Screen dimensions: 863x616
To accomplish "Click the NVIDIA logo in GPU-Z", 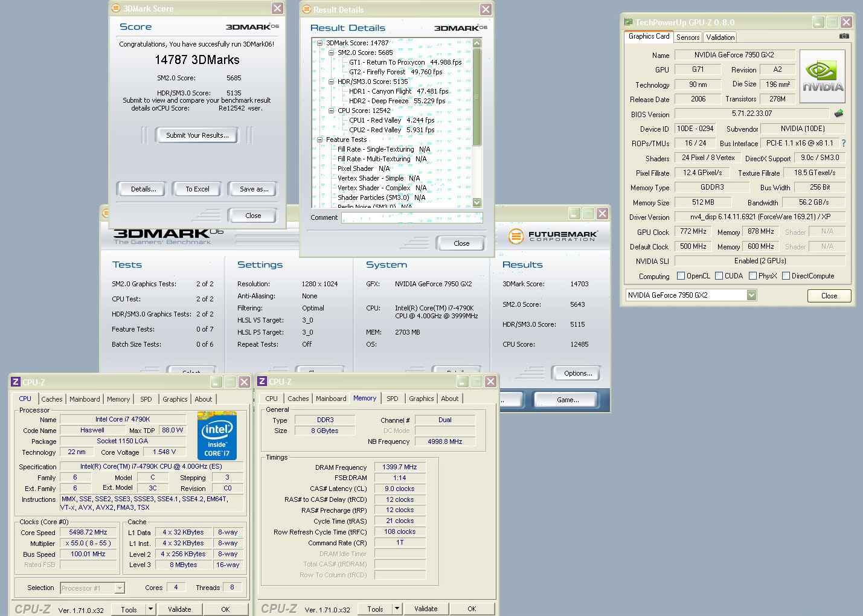I will (822, 77).
